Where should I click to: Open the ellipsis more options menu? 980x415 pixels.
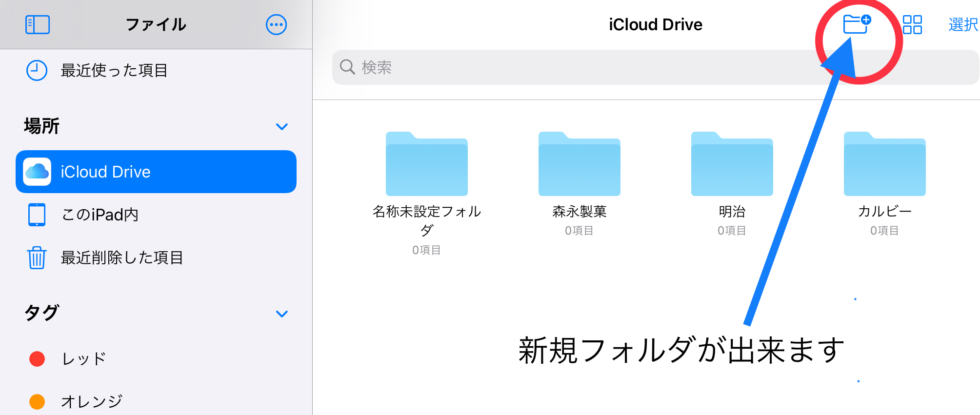(x=276, y=24)
